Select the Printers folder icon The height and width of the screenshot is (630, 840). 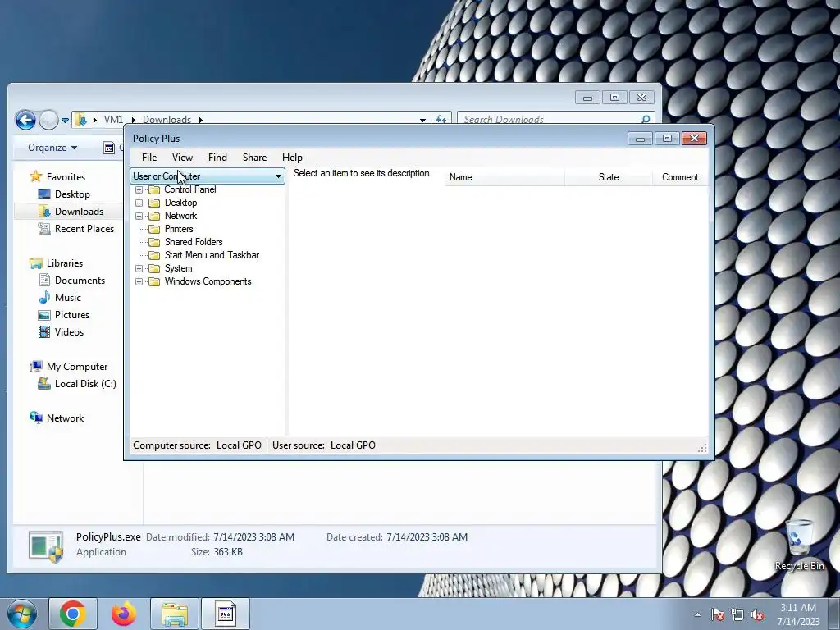[154, 229]
